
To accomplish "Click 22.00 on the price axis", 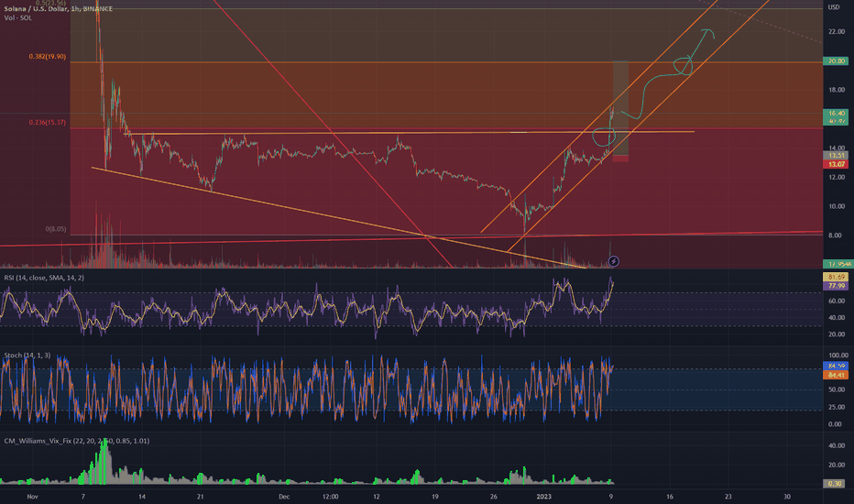I will point(837,31).
